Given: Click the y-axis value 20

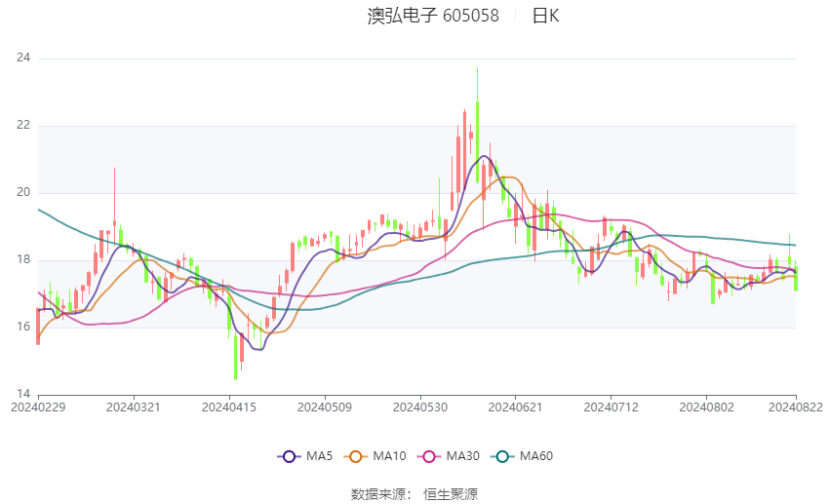Looking at the screenshot, I should click(23, 192).
